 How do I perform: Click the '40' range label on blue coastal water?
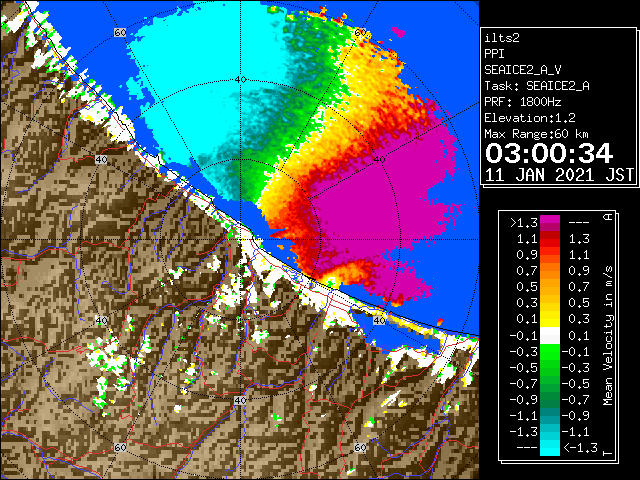coord(379,320)
